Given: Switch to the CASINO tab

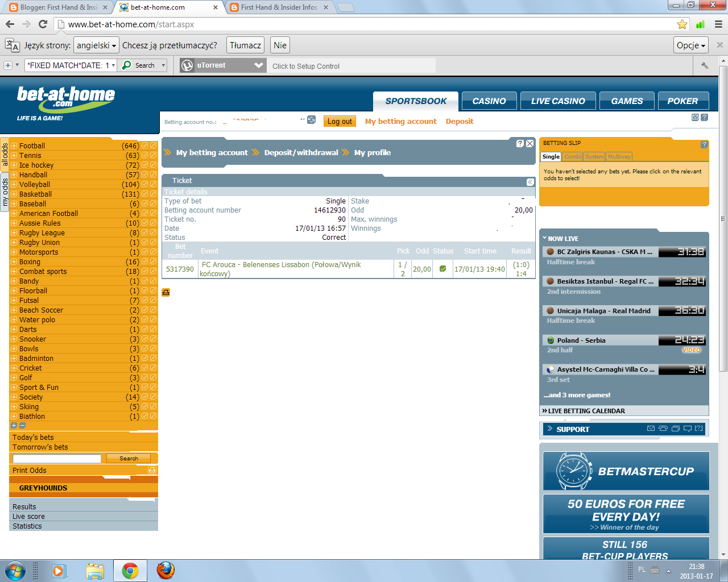Looking at the screenshot, I should (489, 101).
